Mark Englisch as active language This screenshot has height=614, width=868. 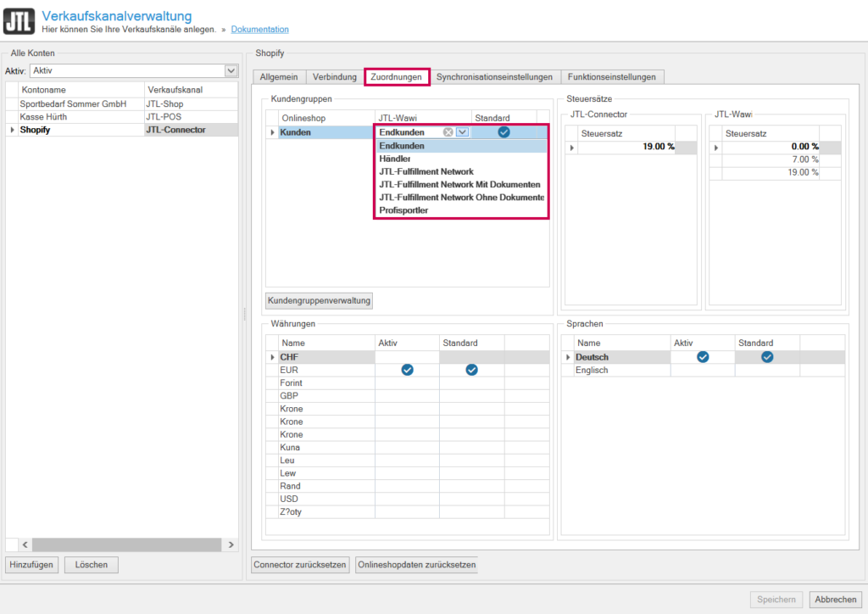(x=702, y=370)
